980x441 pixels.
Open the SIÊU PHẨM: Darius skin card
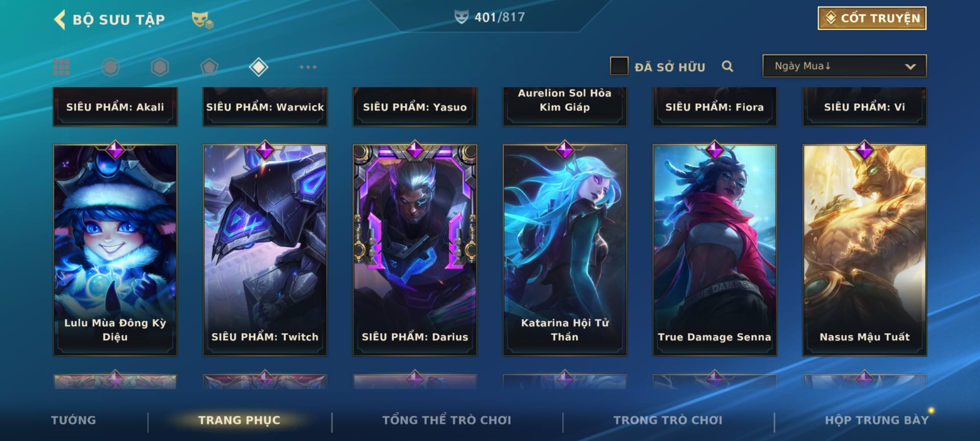click(x=415, y=250)
